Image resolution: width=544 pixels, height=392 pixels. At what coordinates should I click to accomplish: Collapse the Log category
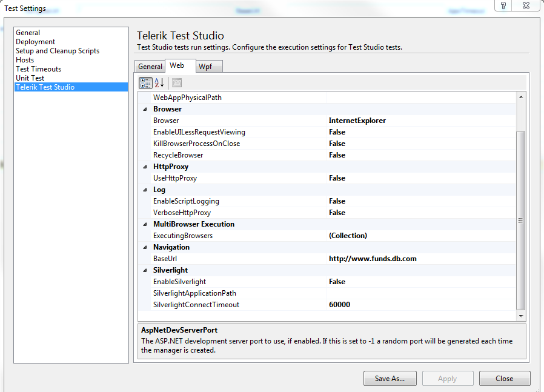(x=145, y=190)
